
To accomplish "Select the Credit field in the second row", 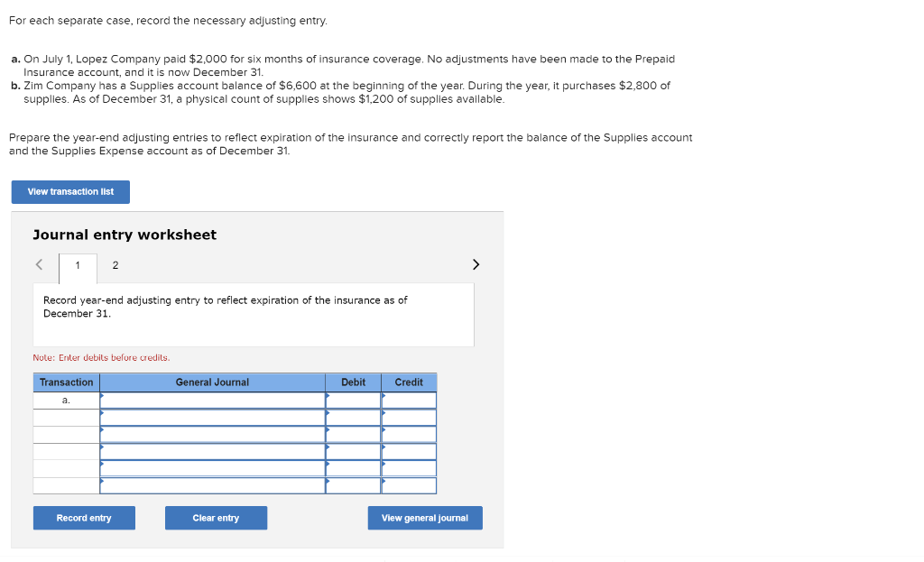I will point(409,417).
